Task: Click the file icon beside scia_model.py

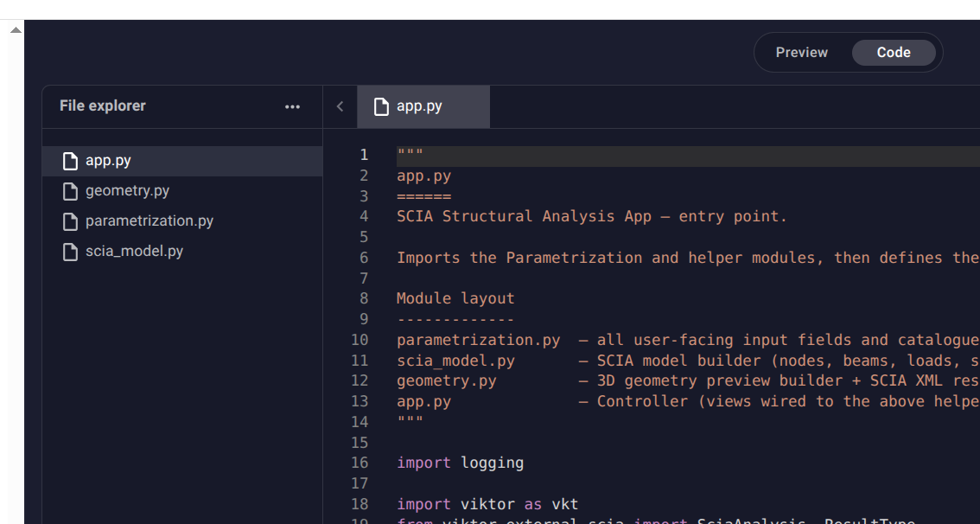Action: pyautogui.click(x=71, y=252)
